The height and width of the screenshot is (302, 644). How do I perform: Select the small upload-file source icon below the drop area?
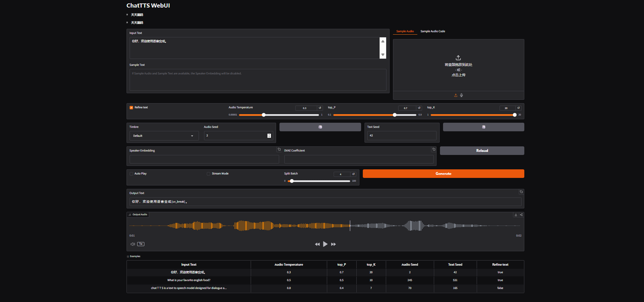pyautogui.click(x=456, y=95)
